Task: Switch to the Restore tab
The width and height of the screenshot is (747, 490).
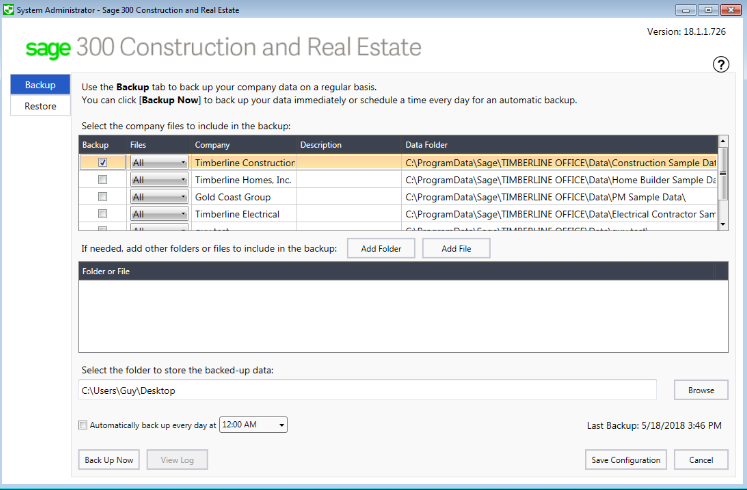Action: click(x=40, y=106)
